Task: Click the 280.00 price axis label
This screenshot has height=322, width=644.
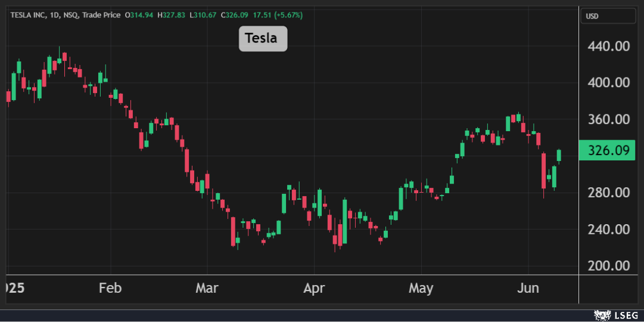Action: (609, 193)
